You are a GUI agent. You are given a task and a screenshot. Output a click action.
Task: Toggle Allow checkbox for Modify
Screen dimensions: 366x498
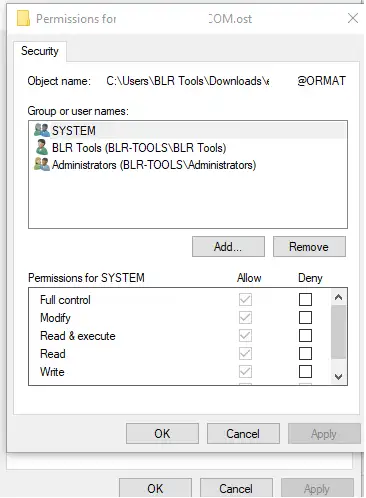point(245,317)
